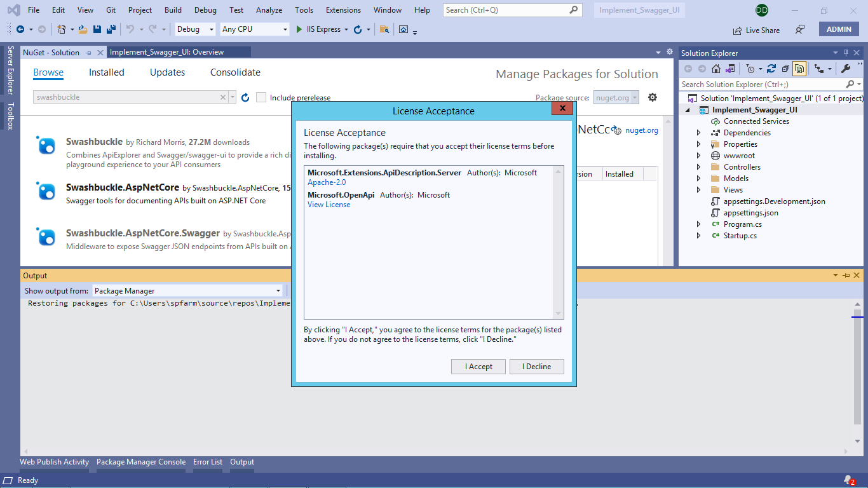This screenshot has width=868, height=488.
Task: Open the Error List tab
Action: point(208,462)
